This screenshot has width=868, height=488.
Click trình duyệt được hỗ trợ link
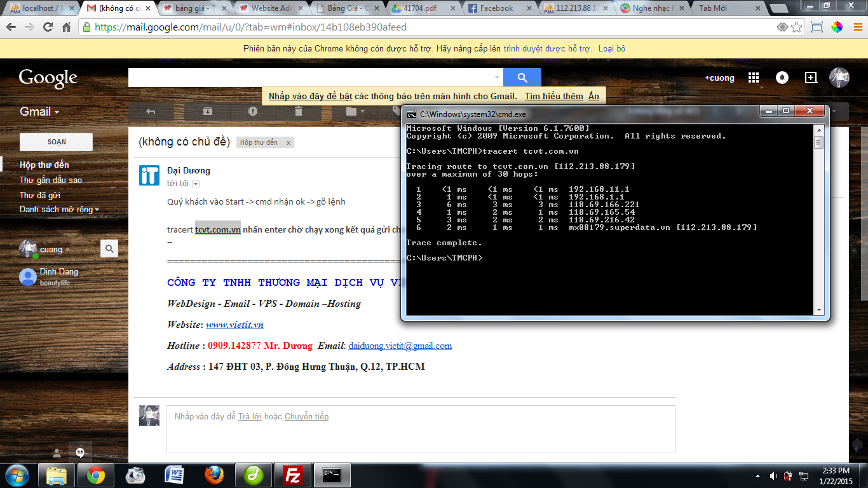point(547,48)
